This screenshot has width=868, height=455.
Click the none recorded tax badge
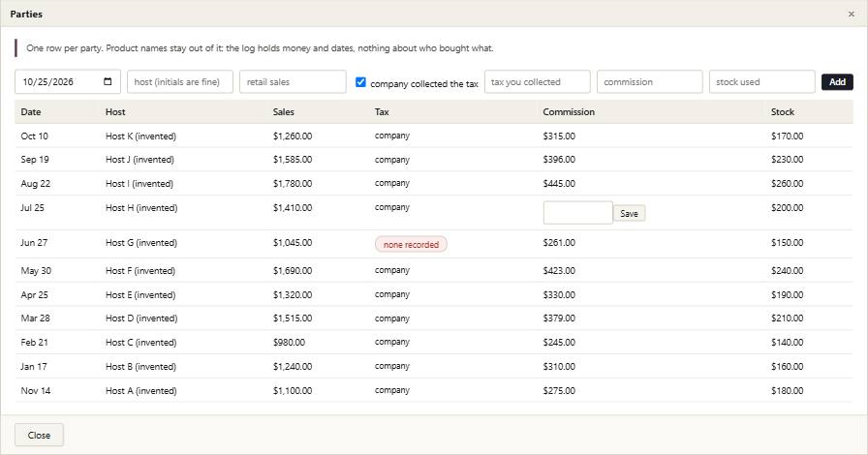click(411, 244)
